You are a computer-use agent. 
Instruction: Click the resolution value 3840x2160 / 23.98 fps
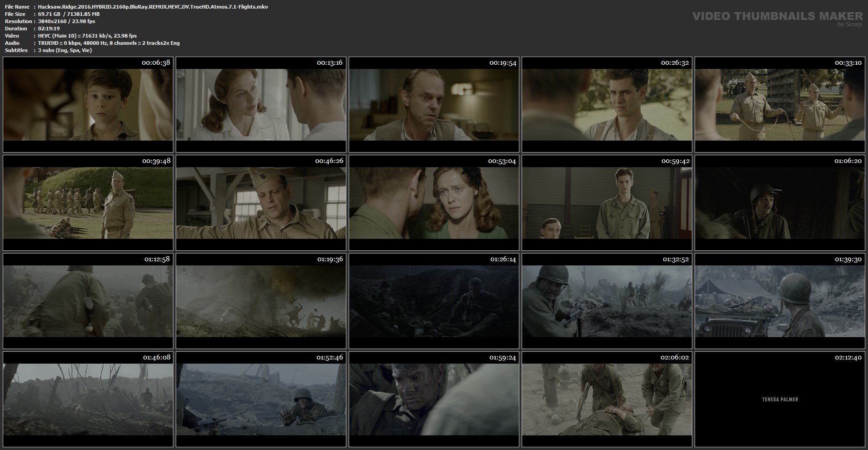(67, 21)
